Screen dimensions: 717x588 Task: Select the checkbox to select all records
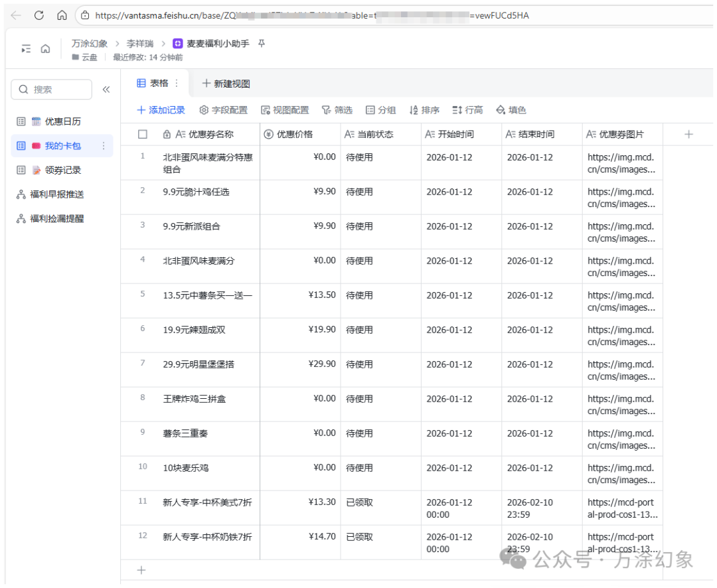(142, 133)
